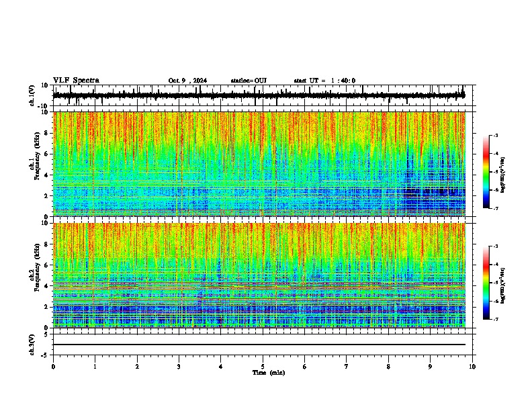This screenshot has height=411, width=532.
Task: Click the ch.2 spectrogram color bar
Action: [486, 283]
